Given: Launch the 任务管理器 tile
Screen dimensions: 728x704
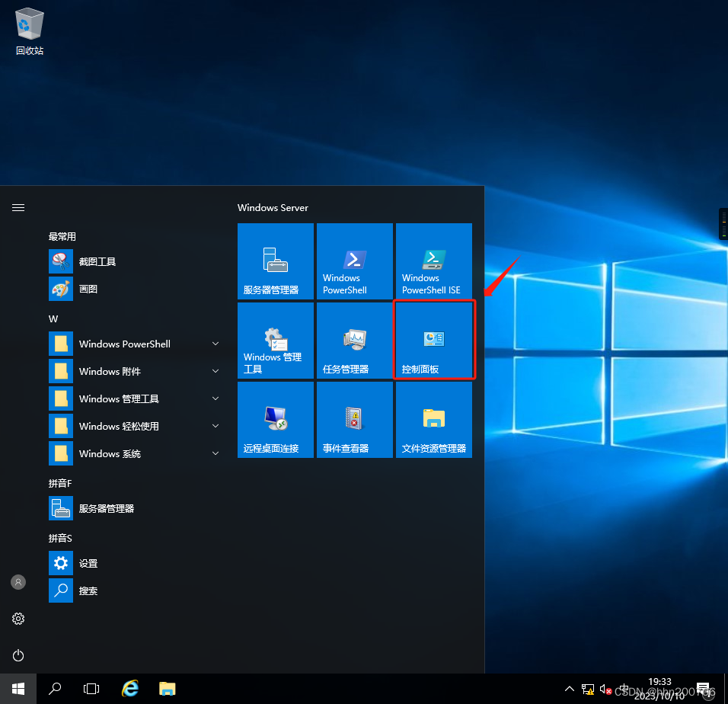Looking at the screenshot, I should (355, 341).
